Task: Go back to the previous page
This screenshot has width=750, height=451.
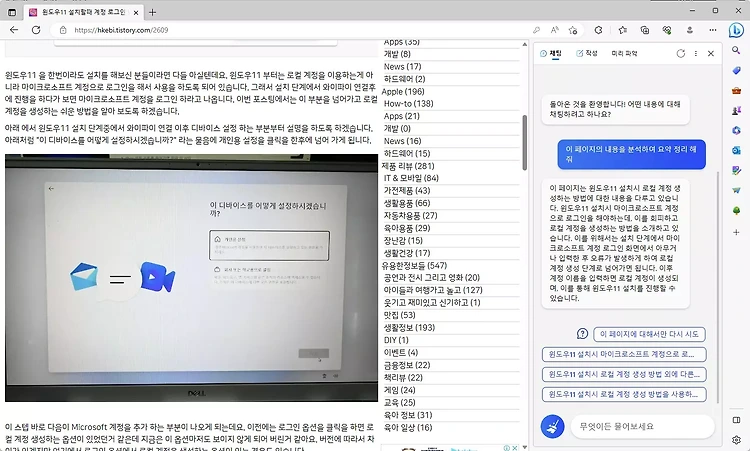Action: tap(13, 30)
